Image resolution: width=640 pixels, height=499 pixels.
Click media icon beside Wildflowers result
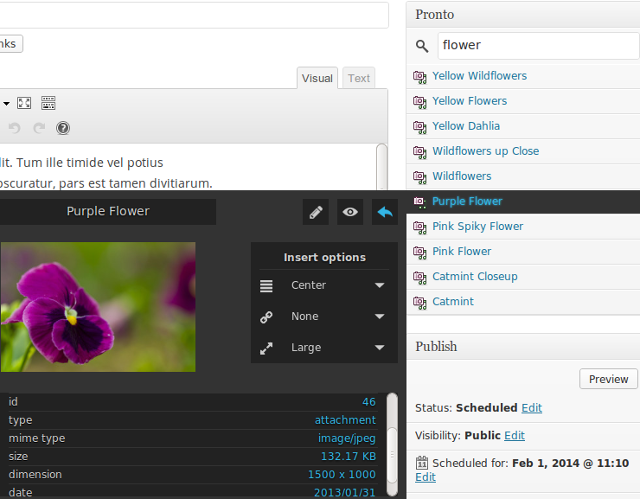[x=420, y=177]
